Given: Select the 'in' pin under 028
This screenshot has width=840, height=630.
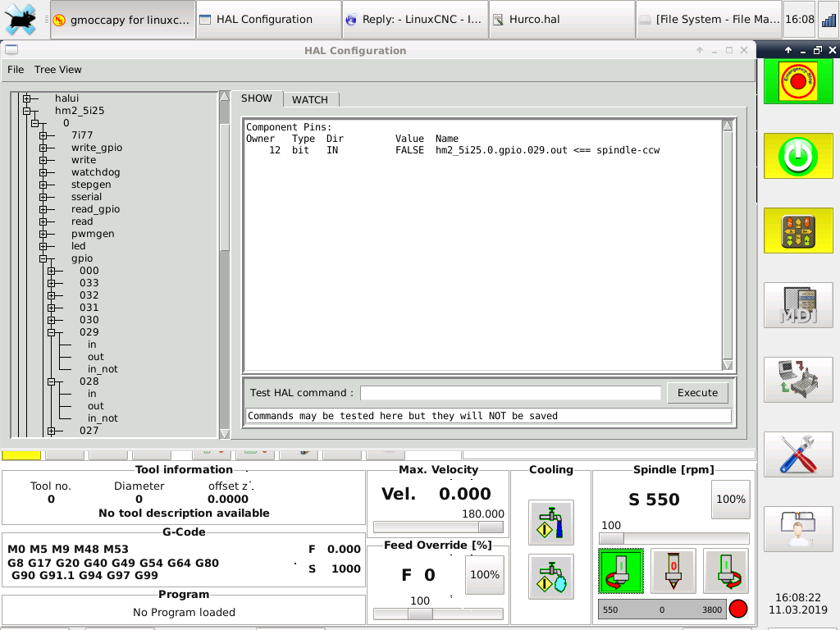Looking at the screenshot, I should [x=92, y=394].
